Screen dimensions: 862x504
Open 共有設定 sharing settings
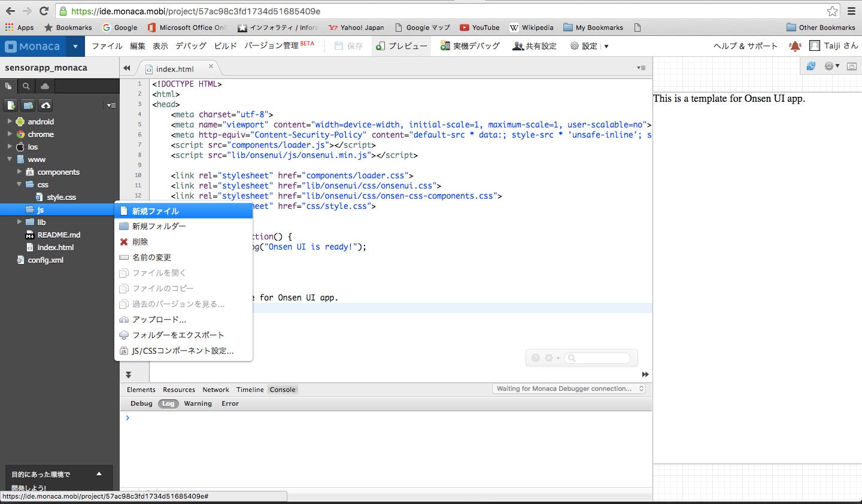[535, 46]
